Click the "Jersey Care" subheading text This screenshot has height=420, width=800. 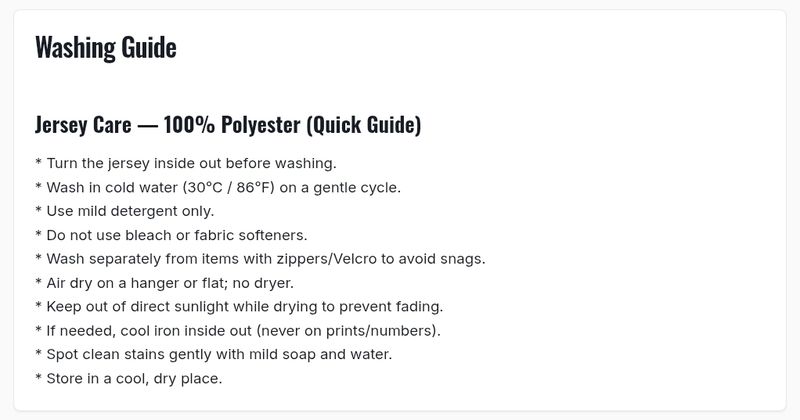tap(83, 126)
